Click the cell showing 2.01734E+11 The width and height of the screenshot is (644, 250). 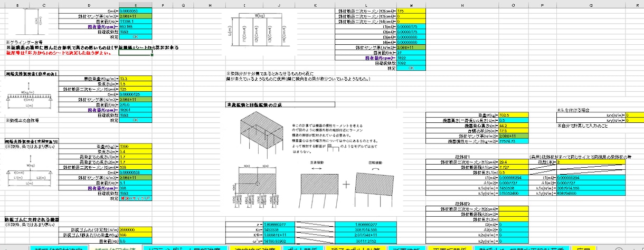pyautogui.click(x=365, y=235)
